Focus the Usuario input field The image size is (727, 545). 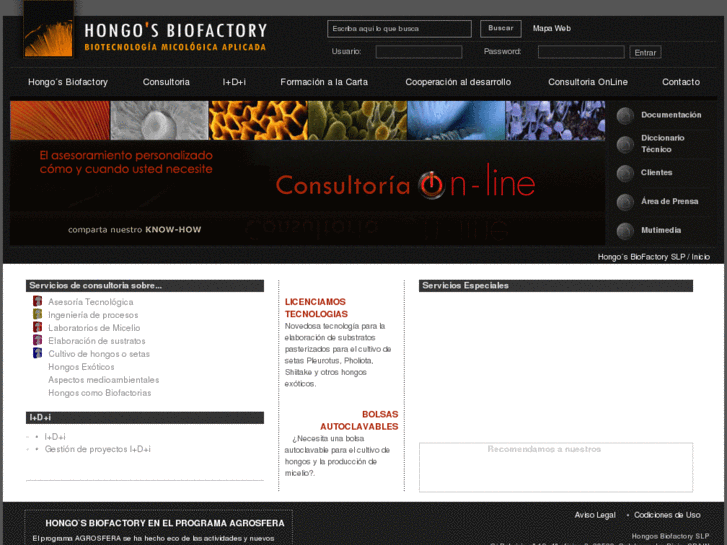419,52
